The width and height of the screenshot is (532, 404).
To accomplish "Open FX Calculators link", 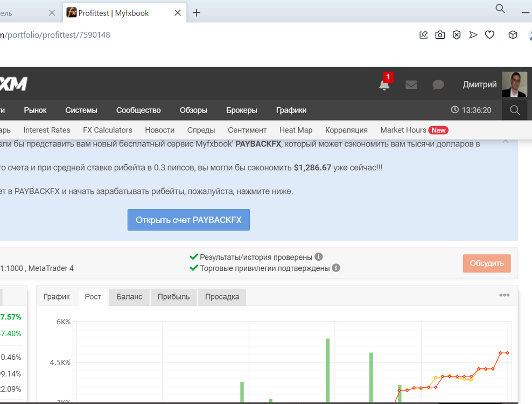I will [x=108, y=130].
